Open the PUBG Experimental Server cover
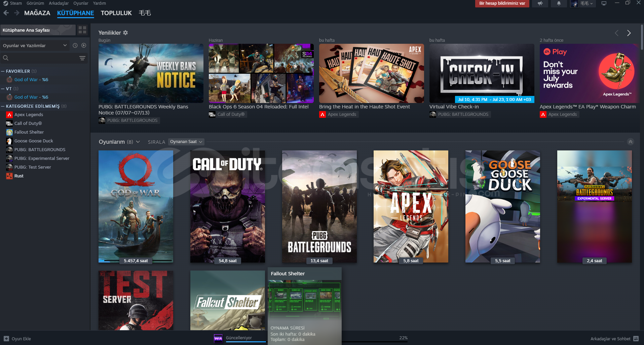This screenshot has height=345, width=644. coord(595,206)
